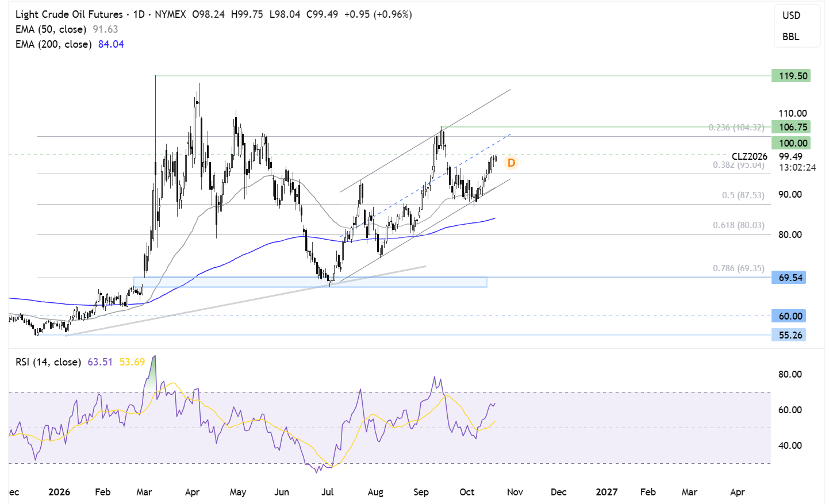
Task: Click the 0.382 Fibonacci level label
Action: [x=739, y=165]
